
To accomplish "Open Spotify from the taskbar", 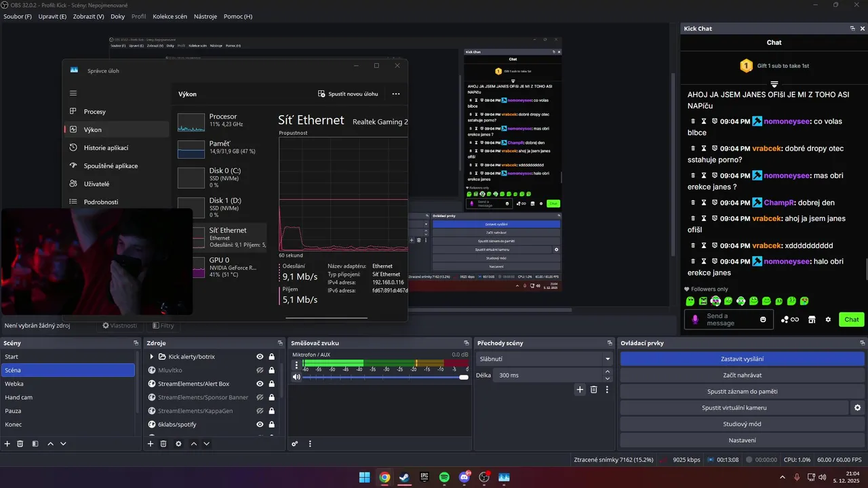I will click(444, 477).
